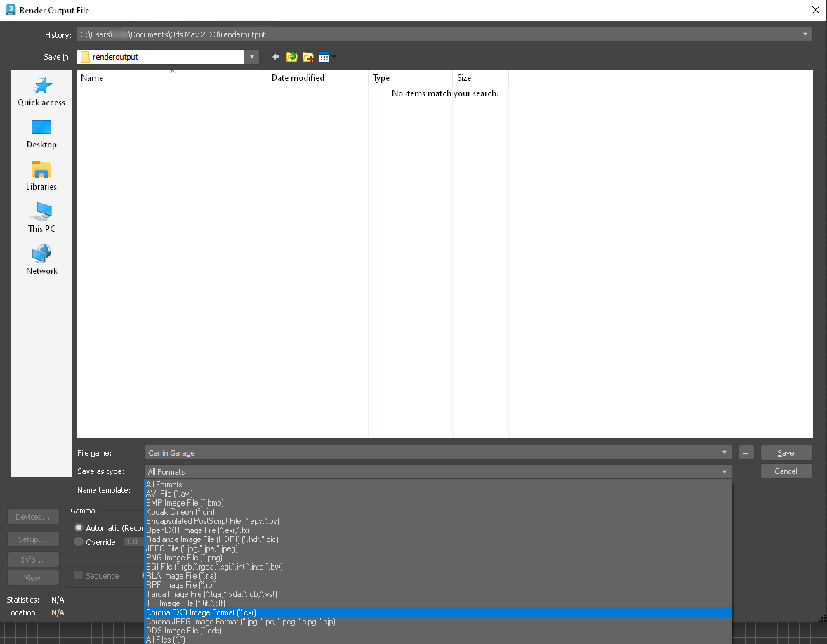Select the Override gamma radio button

pyautogui.click(x=79, y=541)
